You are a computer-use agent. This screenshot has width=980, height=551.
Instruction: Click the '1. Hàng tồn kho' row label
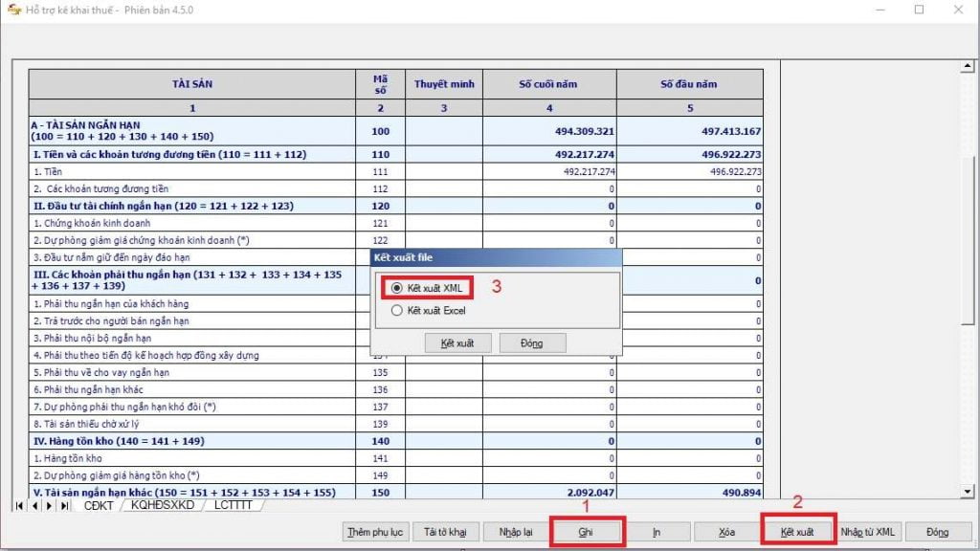(68, 458)
